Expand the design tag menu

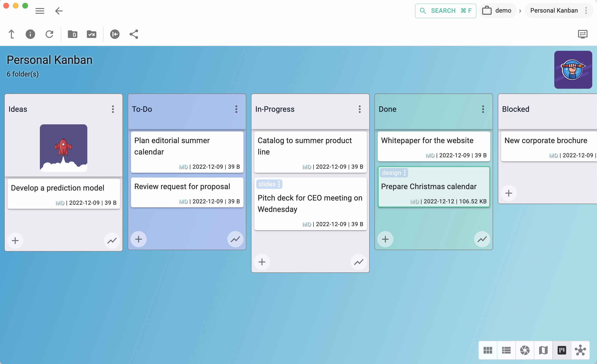tap(405, 173)
